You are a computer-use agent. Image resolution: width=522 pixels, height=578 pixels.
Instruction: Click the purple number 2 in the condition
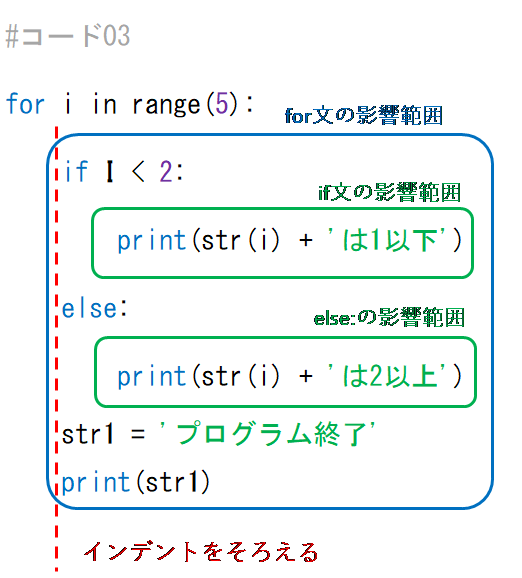click(x=166, y=171)
